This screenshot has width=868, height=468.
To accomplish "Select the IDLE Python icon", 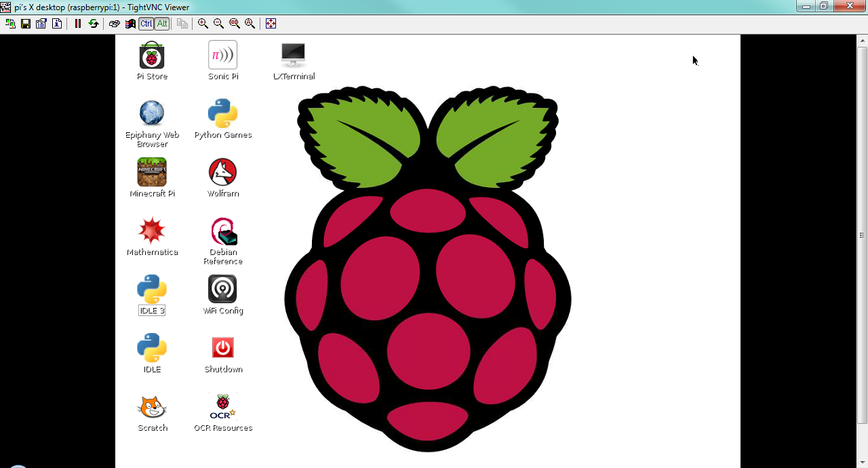I will tap(152, 353).
